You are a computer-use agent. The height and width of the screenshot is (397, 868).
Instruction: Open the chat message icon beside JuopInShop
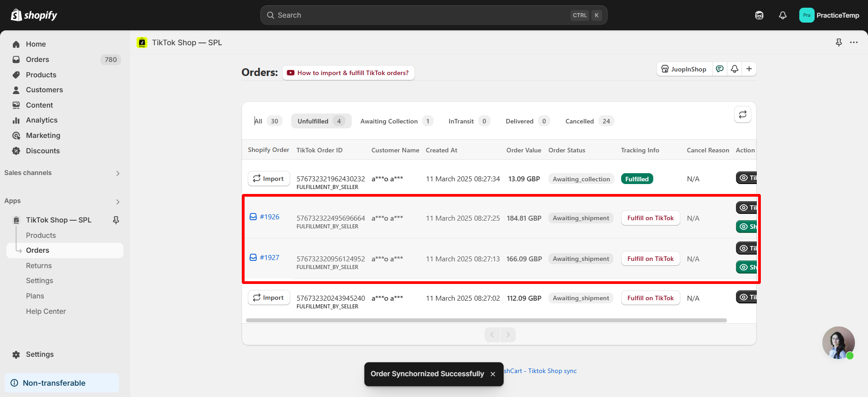[x=719, y=69]
